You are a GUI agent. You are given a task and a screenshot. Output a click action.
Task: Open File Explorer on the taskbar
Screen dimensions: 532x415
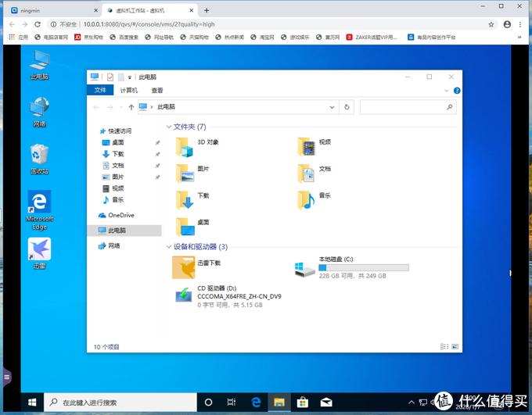[279, 402]
